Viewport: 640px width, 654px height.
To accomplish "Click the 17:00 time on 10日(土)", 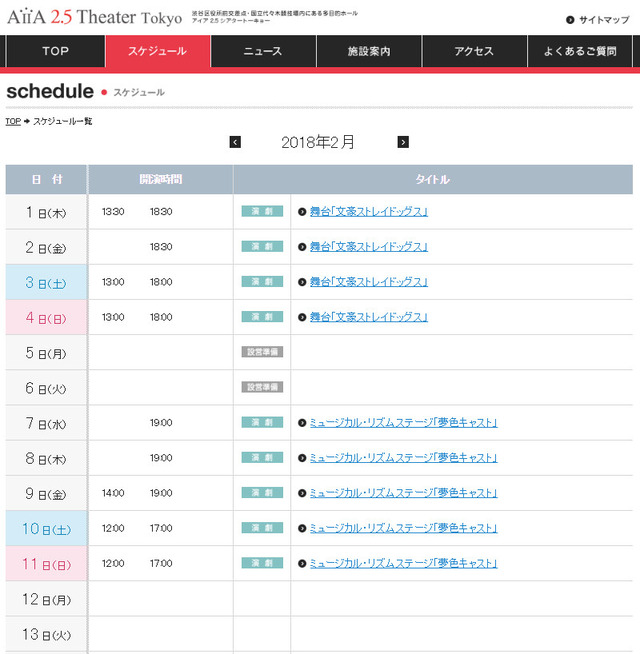I will [161, 528].
